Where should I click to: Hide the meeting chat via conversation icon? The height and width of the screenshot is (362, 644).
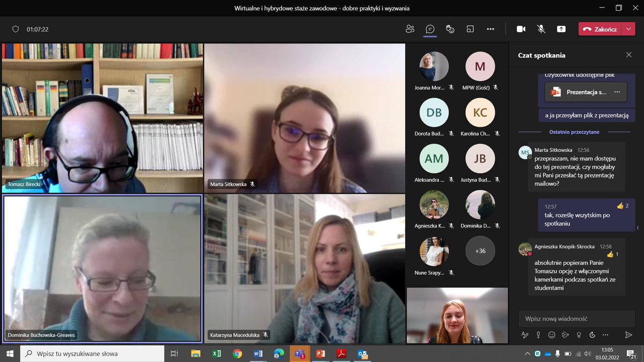point(430,29)
